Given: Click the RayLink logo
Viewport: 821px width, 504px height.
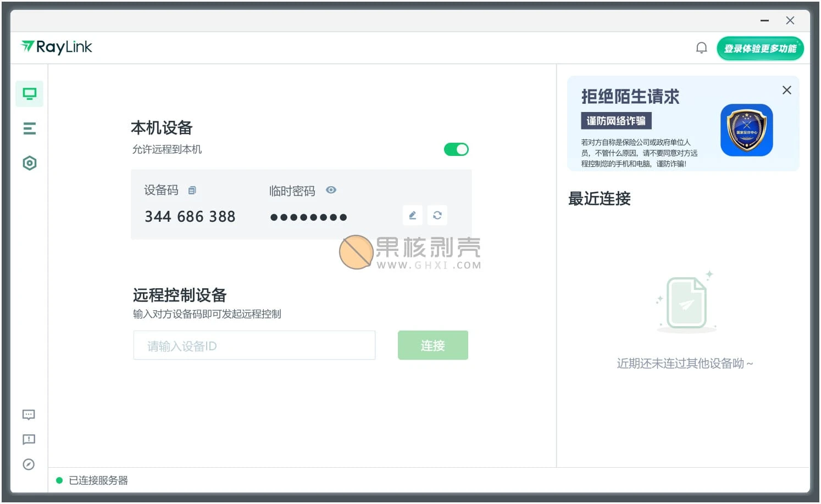Looking at the screenshot, I should [x=56, y=47].
